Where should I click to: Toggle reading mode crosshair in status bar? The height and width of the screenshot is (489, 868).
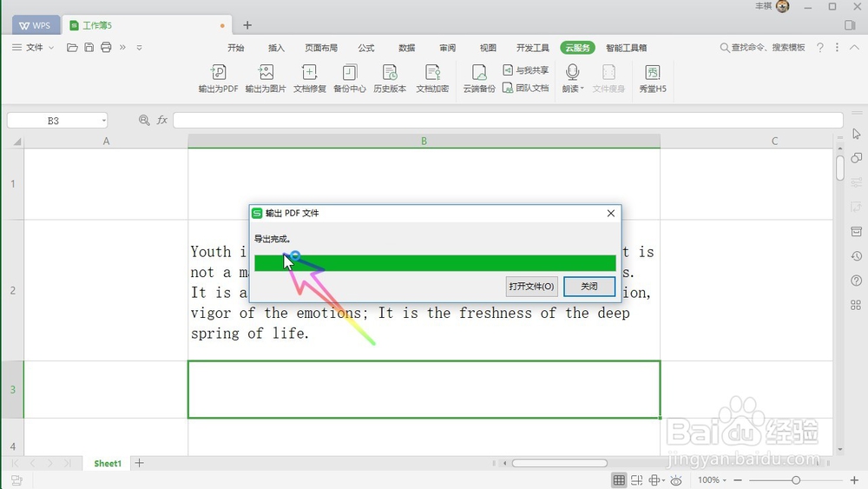(654, 480)
